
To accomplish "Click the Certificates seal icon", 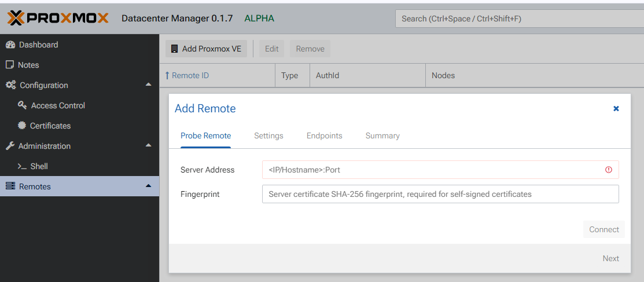I will pos(22,126).
